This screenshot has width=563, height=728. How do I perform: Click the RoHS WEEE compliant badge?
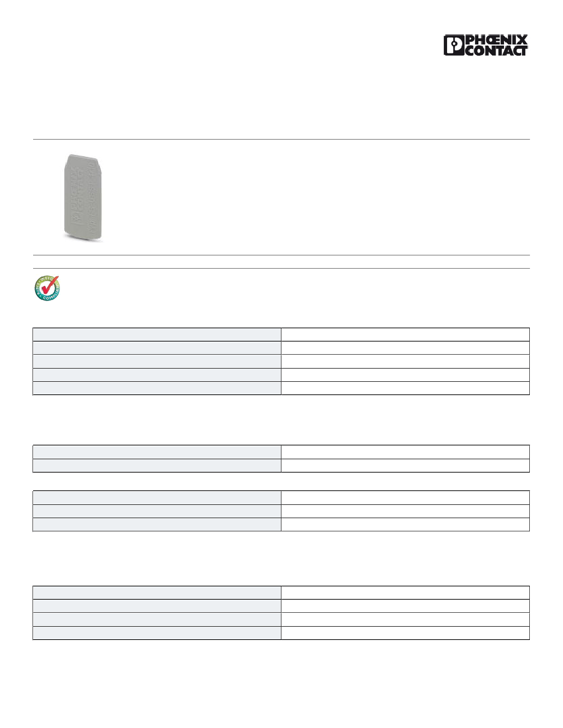(48, 288)
